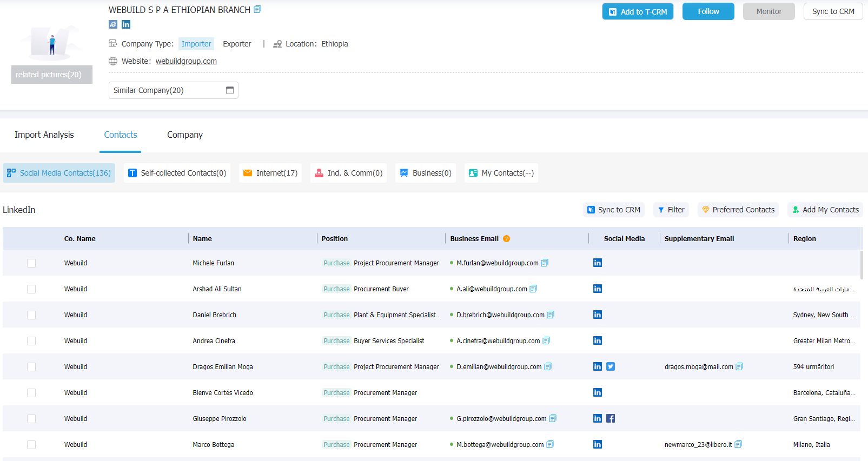Tick the checkbox for Giuseppe Pirozzolo
868x461 pixels.
[x=31, y=419]
